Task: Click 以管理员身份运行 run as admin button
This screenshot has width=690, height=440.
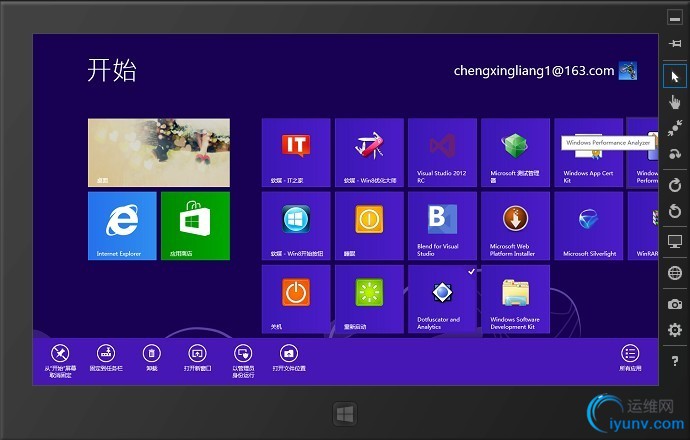Action: [243, 361]
